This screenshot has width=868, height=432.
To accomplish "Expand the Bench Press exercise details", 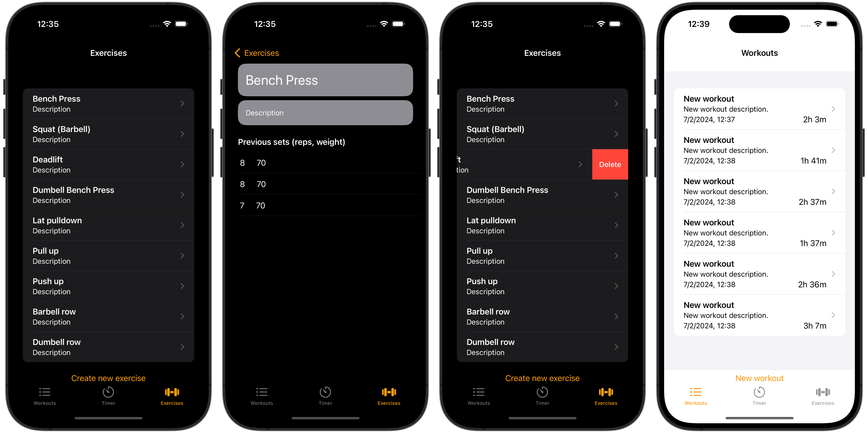I will 108,104.
